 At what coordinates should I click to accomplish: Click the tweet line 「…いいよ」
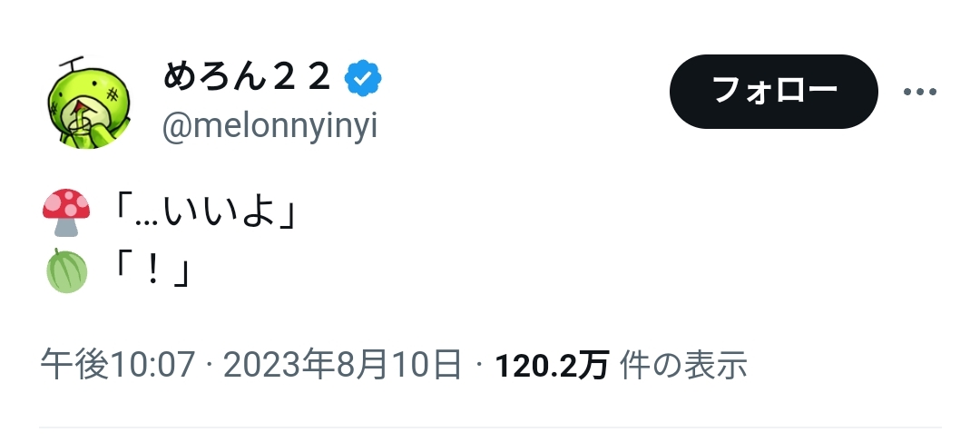click(204, 213)
